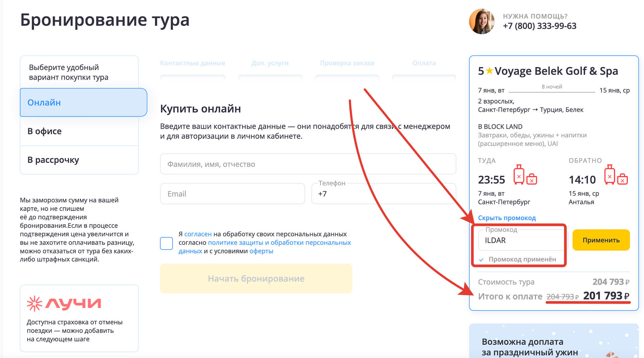The image size is (644, 358).
Task: Enable the personal data consent checkbox
Action: tap(166, 243)
